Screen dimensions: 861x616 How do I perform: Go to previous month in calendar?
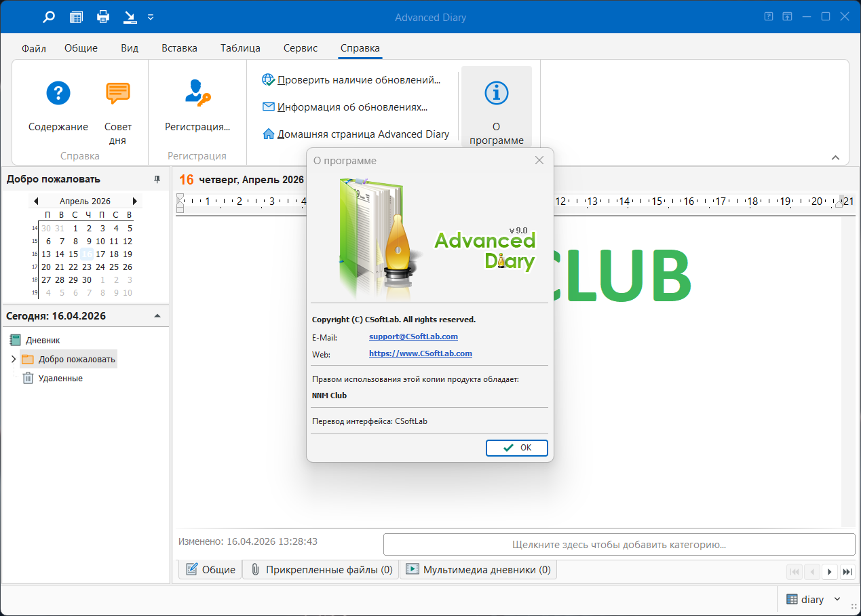36,201
